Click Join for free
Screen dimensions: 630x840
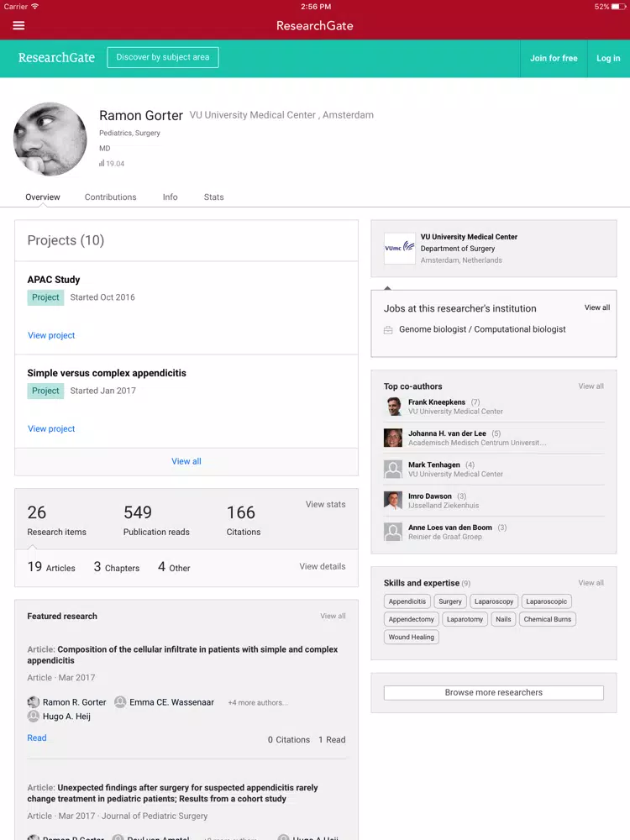[x=554, y=59]
